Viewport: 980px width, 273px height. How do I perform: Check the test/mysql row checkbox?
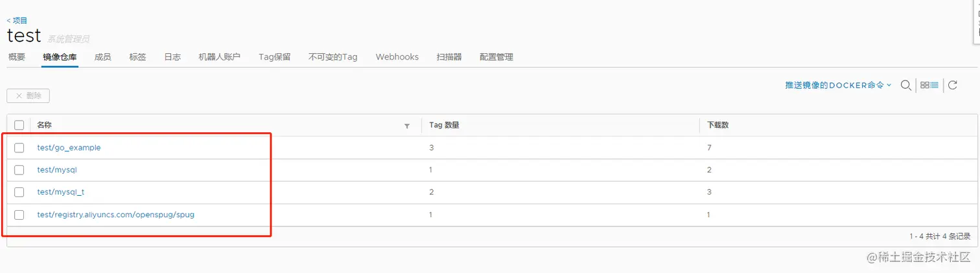pyautogui.click(x=19, y=170)
